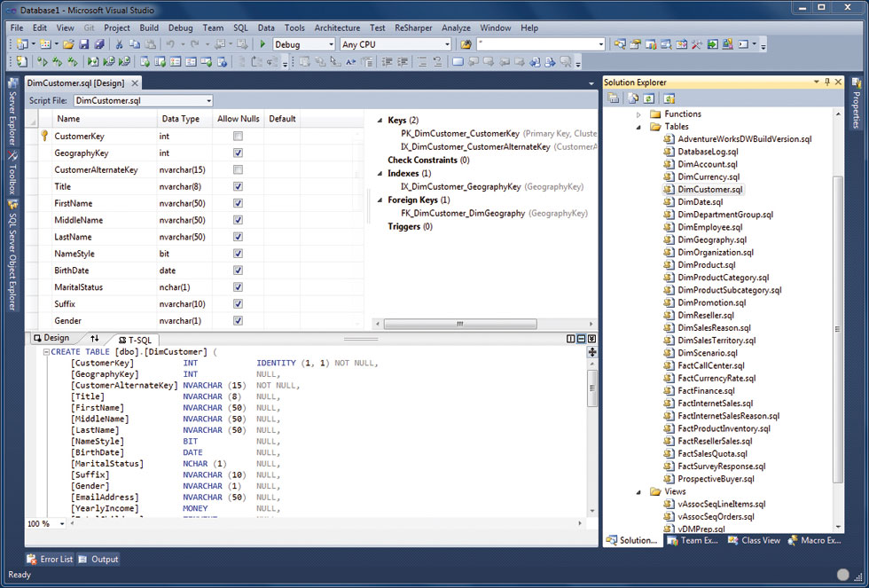
Task: Click the Properties icon in Solution Explorer toolbar
Action: pyautogui.click(x=614, y=98)
